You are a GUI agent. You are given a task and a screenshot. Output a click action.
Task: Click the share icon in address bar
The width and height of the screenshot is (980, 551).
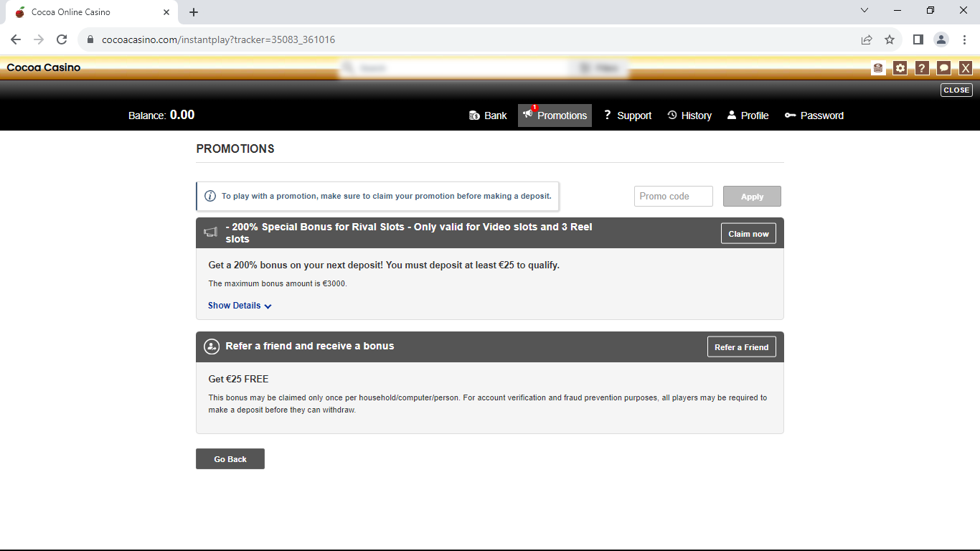pyautogui.click(x=867, y=40)
